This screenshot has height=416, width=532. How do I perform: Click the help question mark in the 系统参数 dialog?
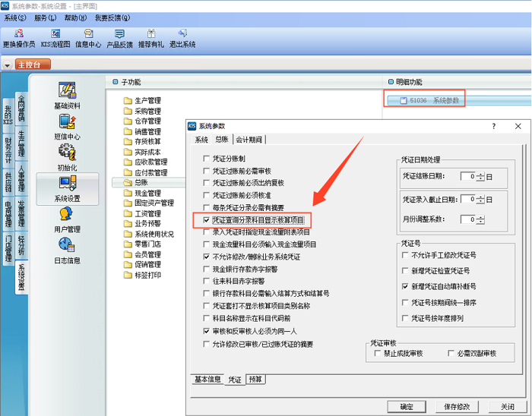(x=494, y=126)
